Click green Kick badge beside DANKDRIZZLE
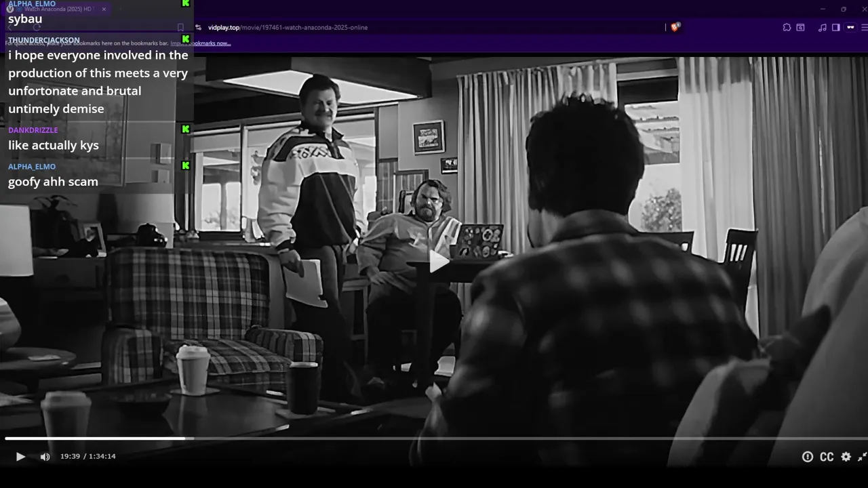This screenshot has width=868, height=488. coord(186,129)
